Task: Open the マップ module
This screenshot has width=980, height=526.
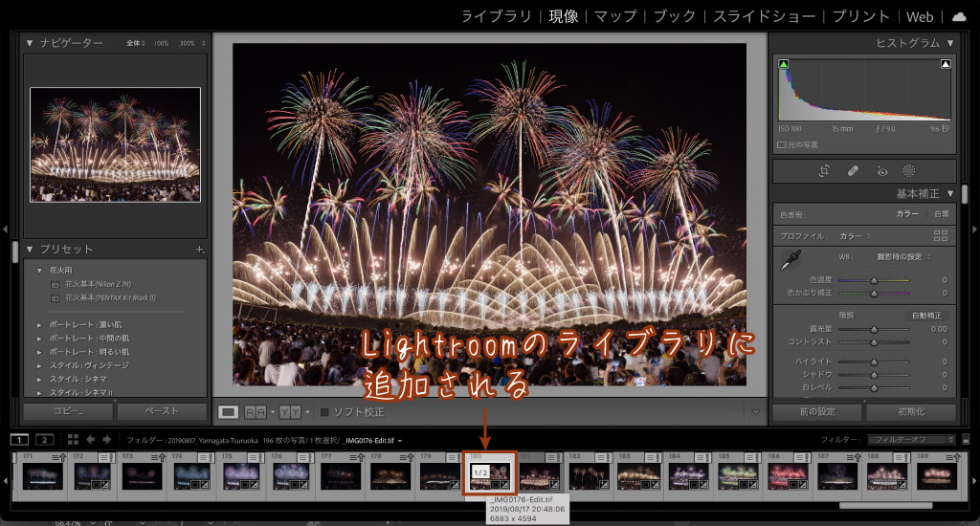Action: [x=615, y=16]
